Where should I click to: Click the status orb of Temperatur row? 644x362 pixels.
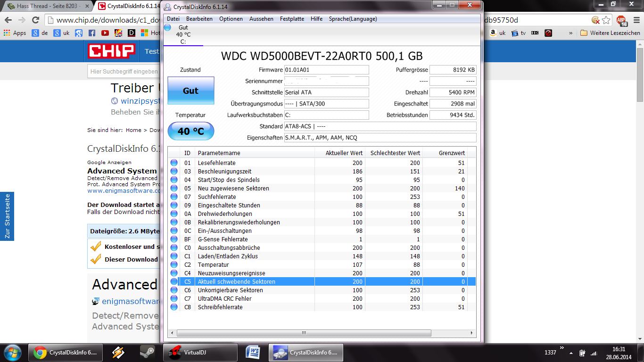(x=174, y=264)
